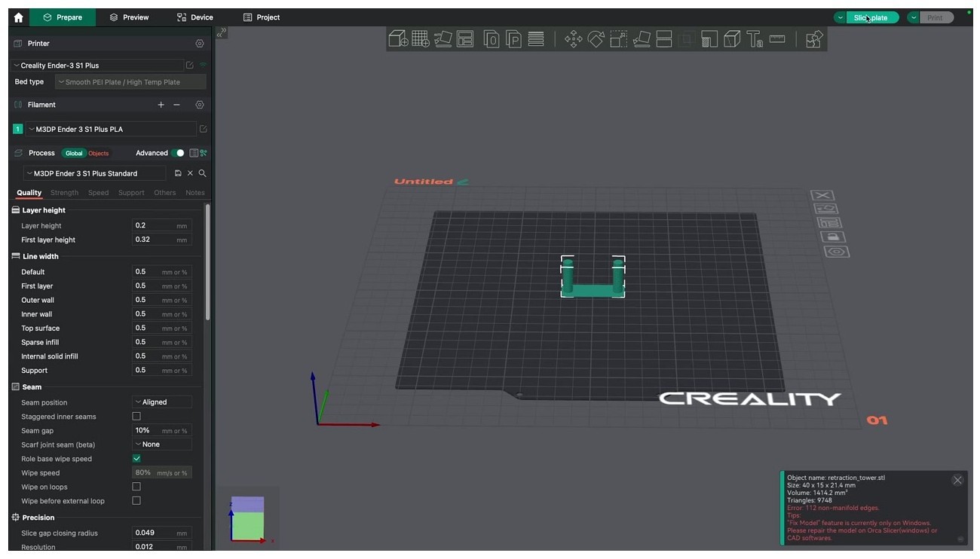
Task: Edit the Creality Ender-3 S1 Plus printer preset
Action: click(x=190, y=66)
